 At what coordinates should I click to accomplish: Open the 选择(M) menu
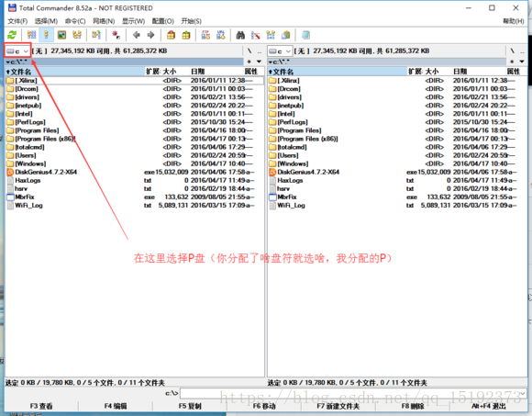click(x=46, y=21)
